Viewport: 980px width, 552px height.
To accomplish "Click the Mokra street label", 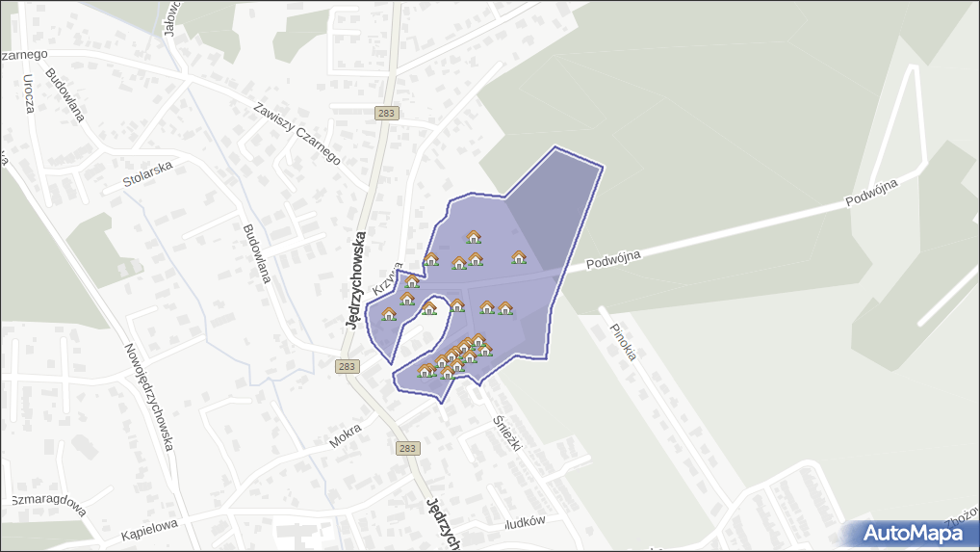I will coord(345,435).
